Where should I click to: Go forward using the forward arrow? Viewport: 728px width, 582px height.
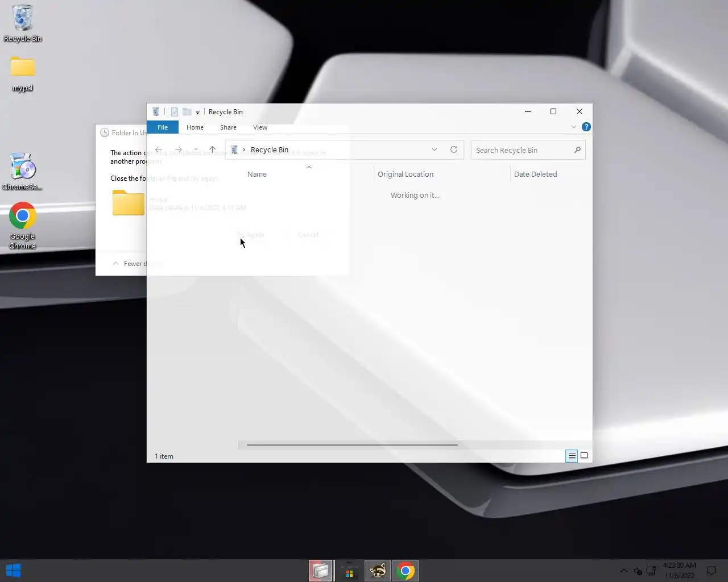tap(179, 150)
